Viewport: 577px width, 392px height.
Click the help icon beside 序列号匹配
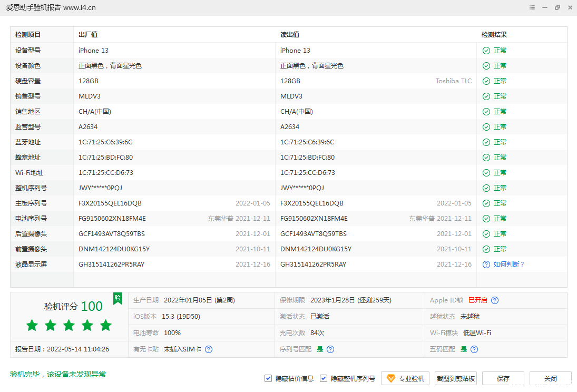[330, 349]
